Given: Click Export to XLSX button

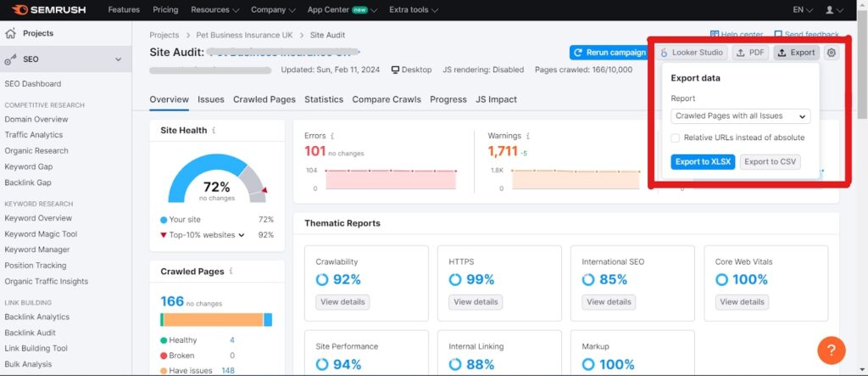Looking at the screenshot, I should [x=703, y=162].
